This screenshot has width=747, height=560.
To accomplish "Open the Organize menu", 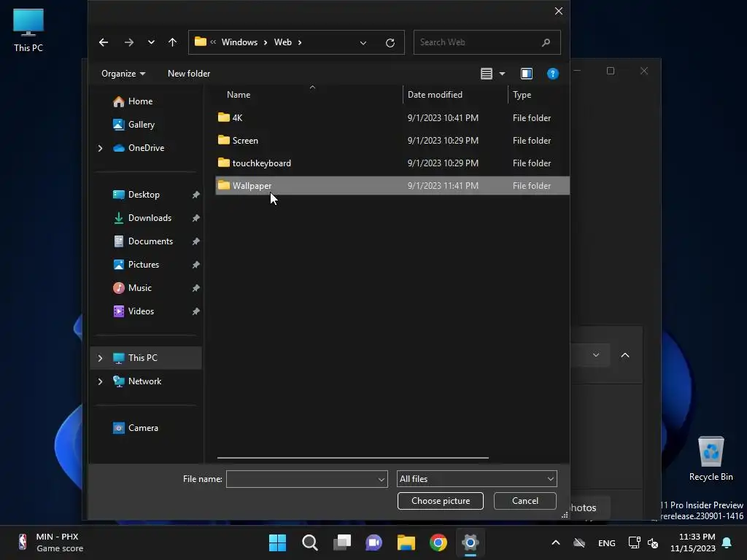I will [123, 74].
